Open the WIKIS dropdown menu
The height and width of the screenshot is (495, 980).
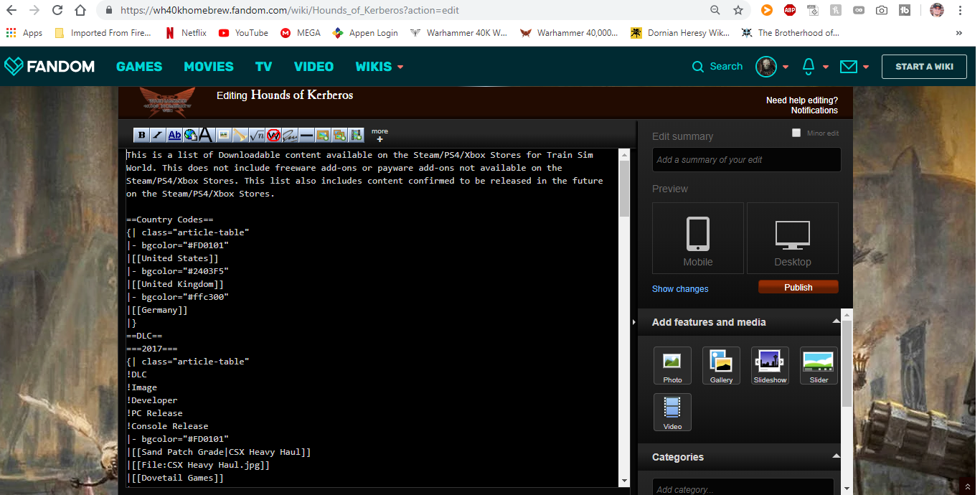[x=380, y=67]
